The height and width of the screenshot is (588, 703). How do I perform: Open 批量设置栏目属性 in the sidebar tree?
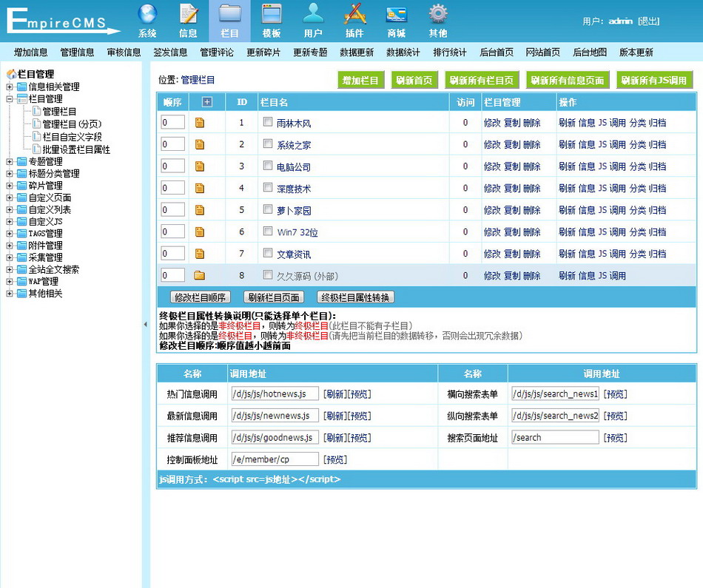tap(76, 149)
